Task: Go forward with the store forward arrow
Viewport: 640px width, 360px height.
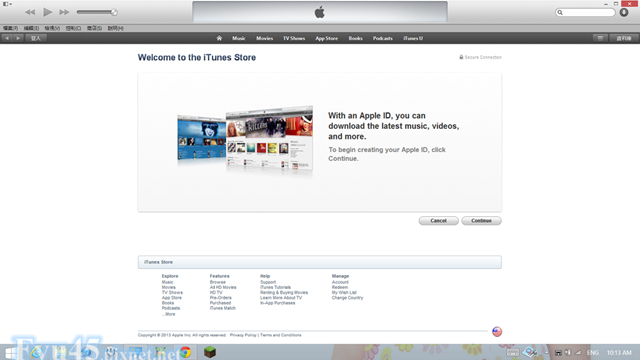Action: 18,38
